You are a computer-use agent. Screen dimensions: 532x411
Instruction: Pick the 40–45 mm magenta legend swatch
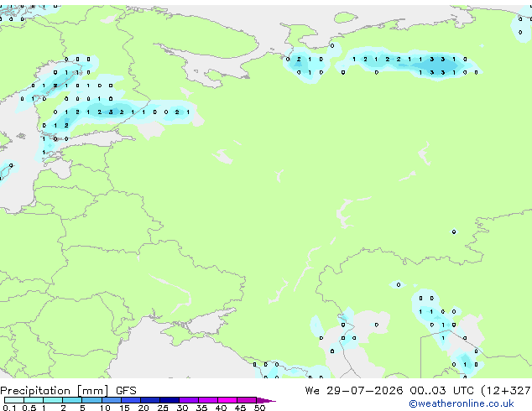pyautogui.click(x=227, y=400)
